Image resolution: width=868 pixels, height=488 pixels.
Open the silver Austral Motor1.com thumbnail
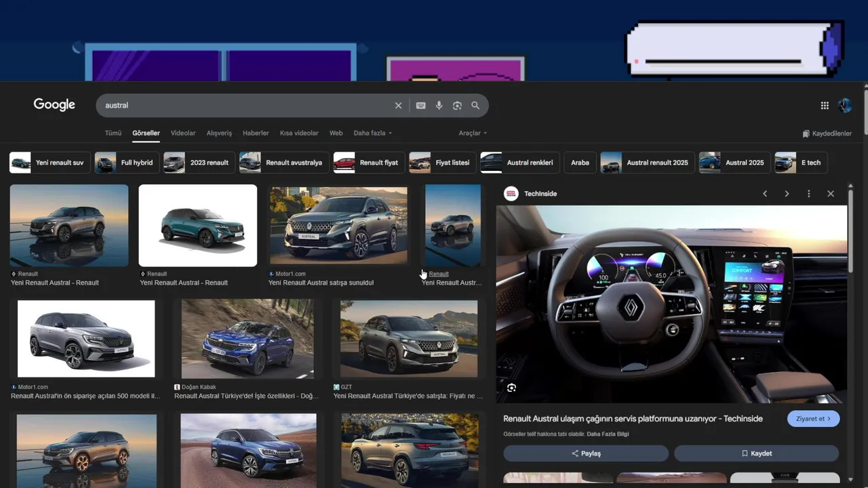pyautogui.click(x=86, y=339)
